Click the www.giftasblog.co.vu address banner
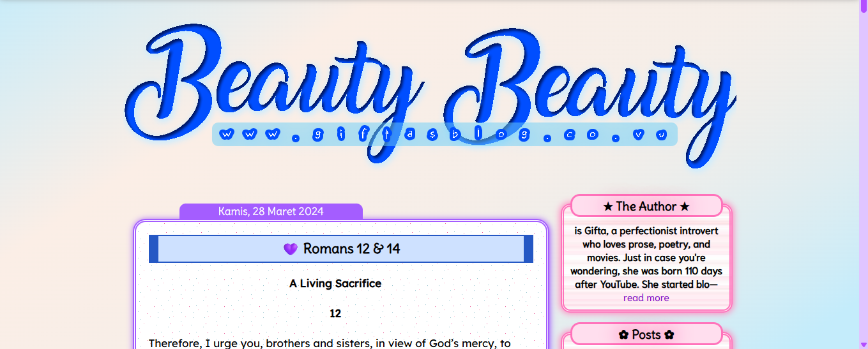This screenshot has width=868, height=349. tap(444, 135)
